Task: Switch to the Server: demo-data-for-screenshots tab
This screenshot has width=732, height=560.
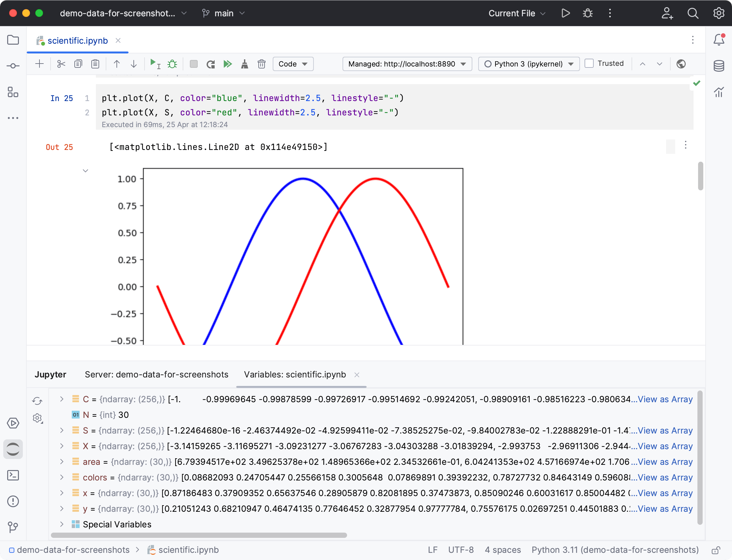Action: [156, 374]
